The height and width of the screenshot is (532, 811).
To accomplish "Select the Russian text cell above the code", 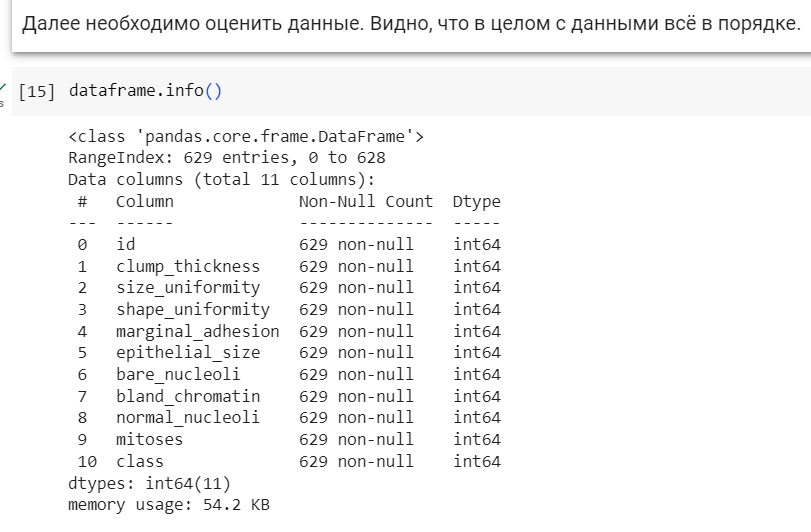I will [x=410, y=24].
